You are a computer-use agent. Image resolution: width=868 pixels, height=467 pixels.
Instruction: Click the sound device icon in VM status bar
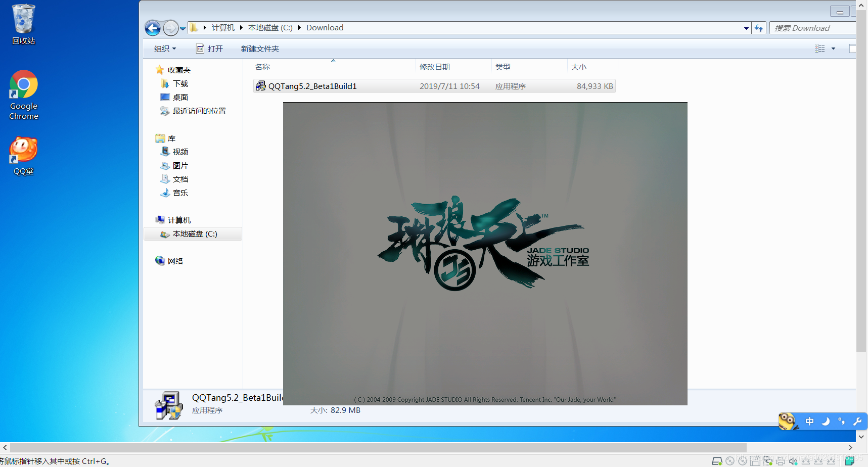point(793,461)
